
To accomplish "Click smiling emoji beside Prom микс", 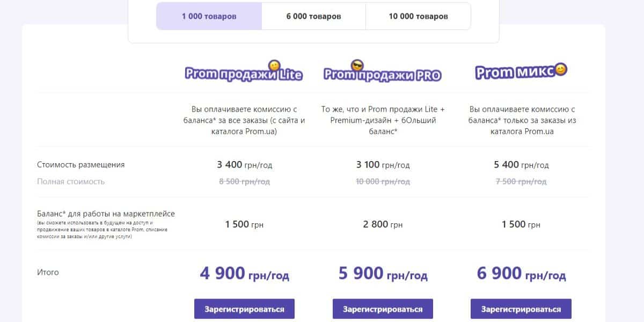I will (x=560, y=69).
